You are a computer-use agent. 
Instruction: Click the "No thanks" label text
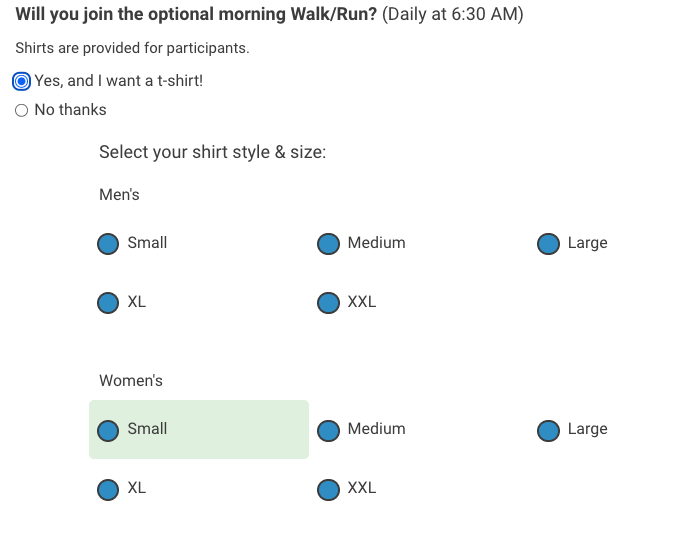70,110
